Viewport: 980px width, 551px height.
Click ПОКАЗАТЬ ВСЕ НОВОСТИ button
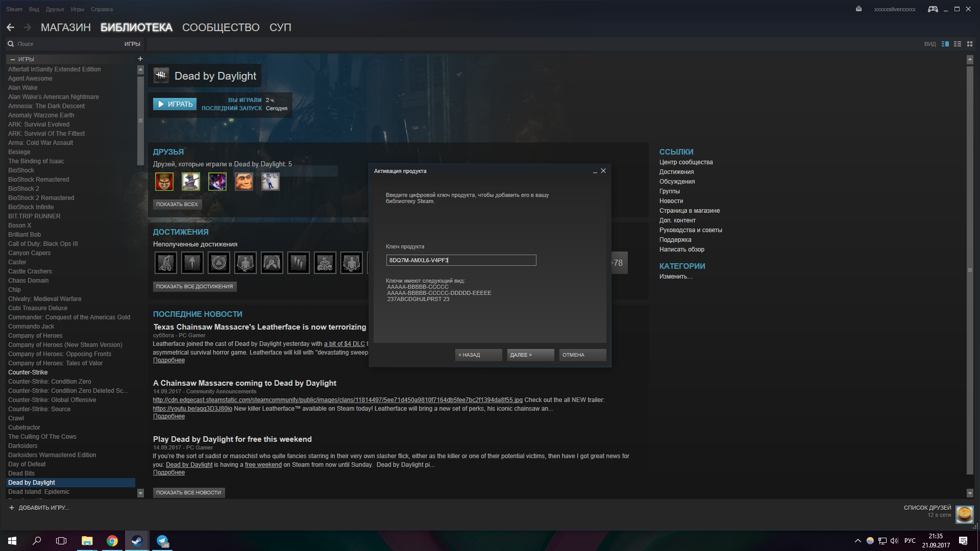(x=188, y=493)
